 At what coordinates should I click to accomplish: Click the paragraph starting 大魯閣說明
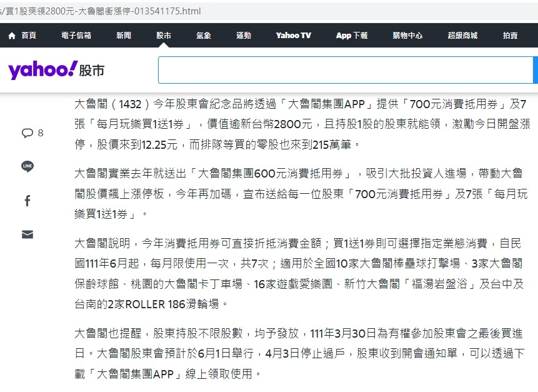(299, 274)
